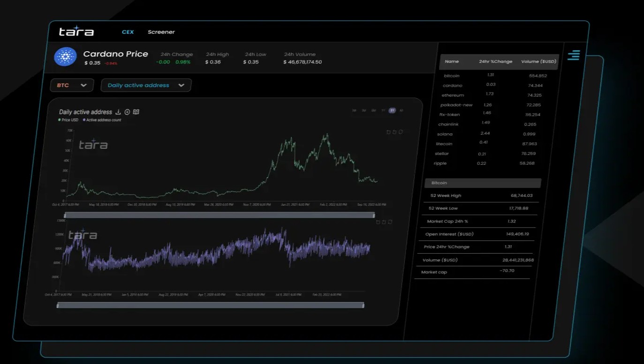Viewport: 644px width, 364px height.
Task: Sort the table by the Volume ($USD) header
Action: (538, 62)
